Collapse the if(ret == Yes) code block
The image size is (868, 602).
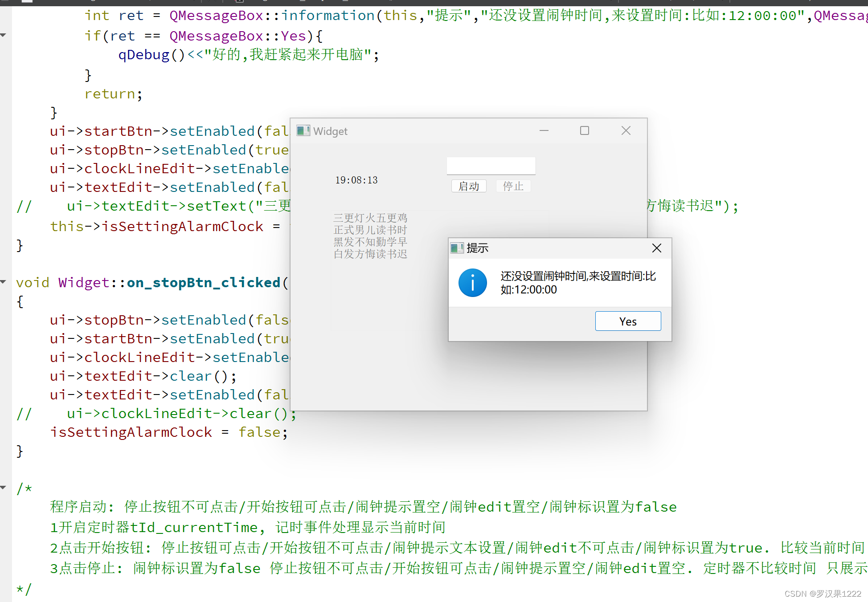click(x=3, y=35)
